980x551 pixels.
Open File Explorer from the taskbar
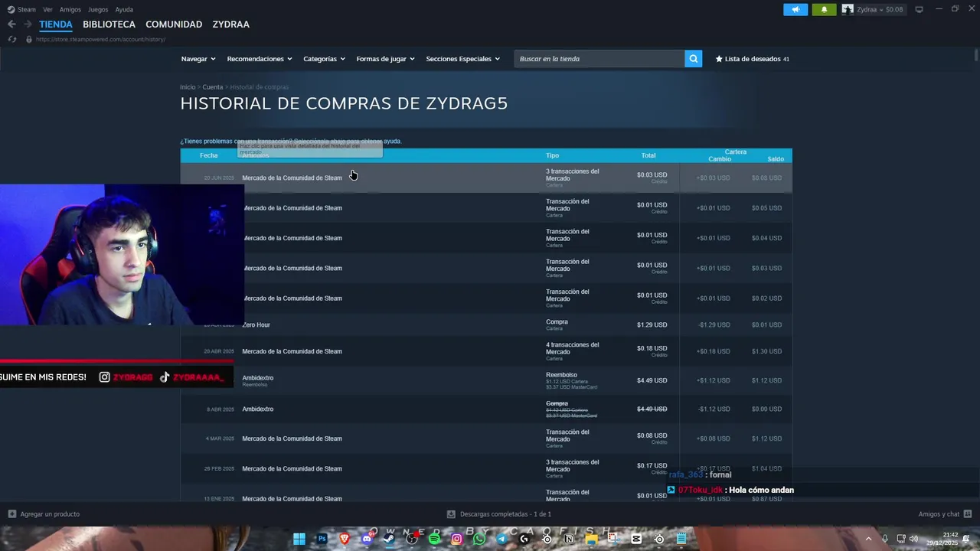[x=591, y=539]
